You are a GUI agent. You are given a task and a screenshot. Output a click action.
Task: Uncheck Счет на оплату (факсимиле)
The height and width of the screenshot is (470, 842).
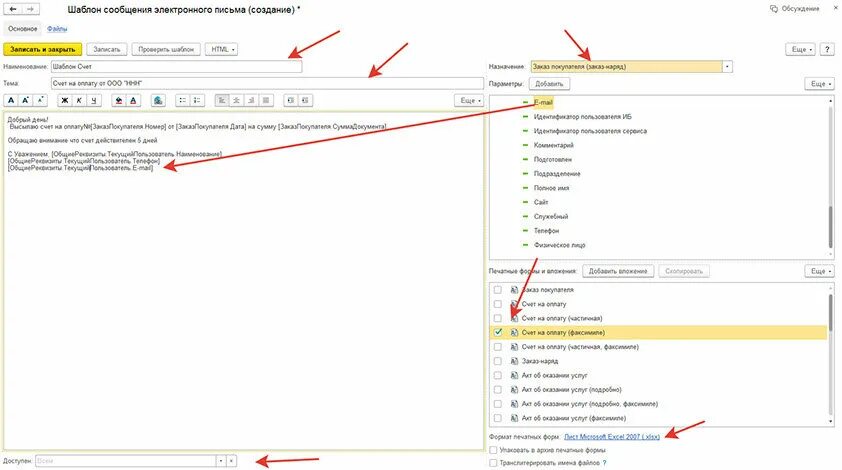[x=498, y=332]
